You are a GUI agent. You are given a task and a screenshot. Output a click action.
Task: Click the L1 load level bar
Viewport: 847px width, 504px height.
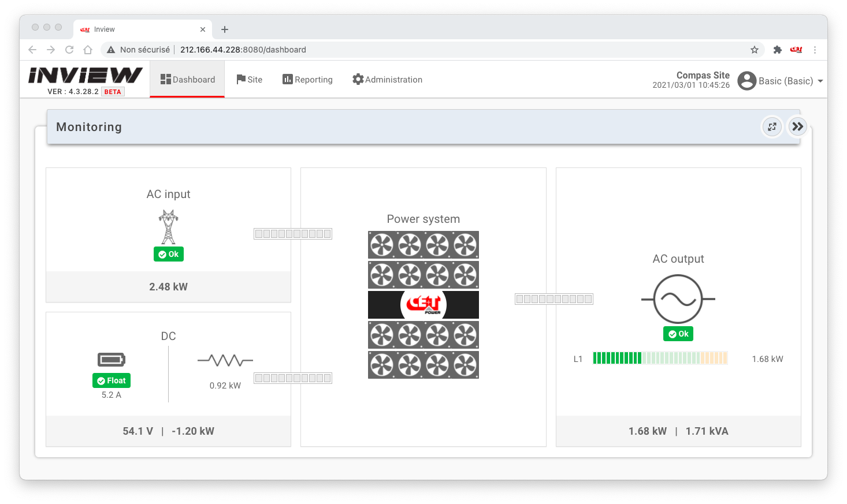click(x=660, y=358)
